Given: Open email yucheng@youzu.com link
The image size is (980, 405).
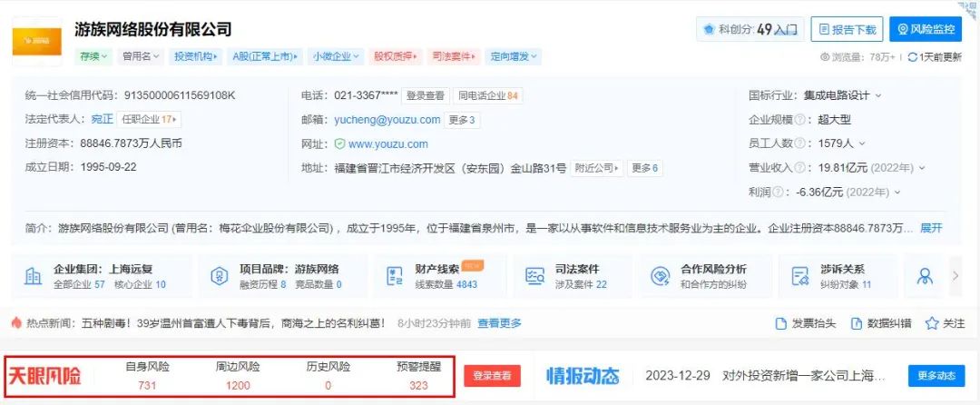Looking at the screenshot, I should (x=387, y=119).
